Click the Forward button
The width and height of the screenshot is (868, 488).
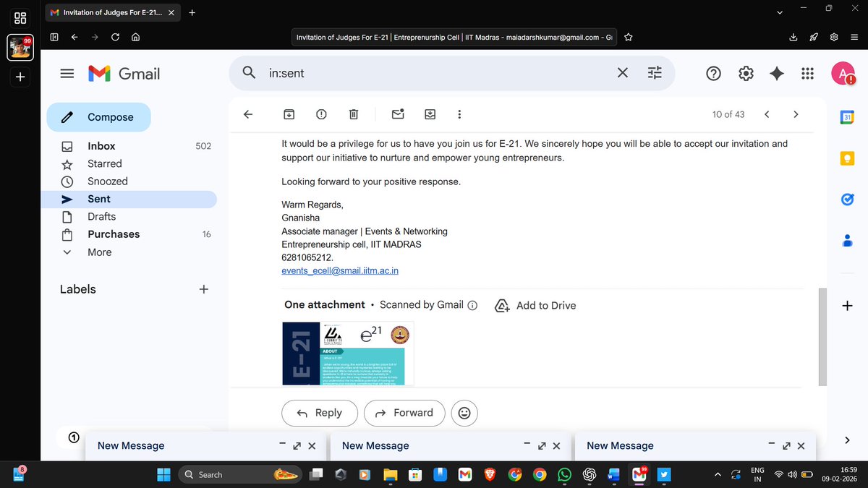(x=404, y=413)
